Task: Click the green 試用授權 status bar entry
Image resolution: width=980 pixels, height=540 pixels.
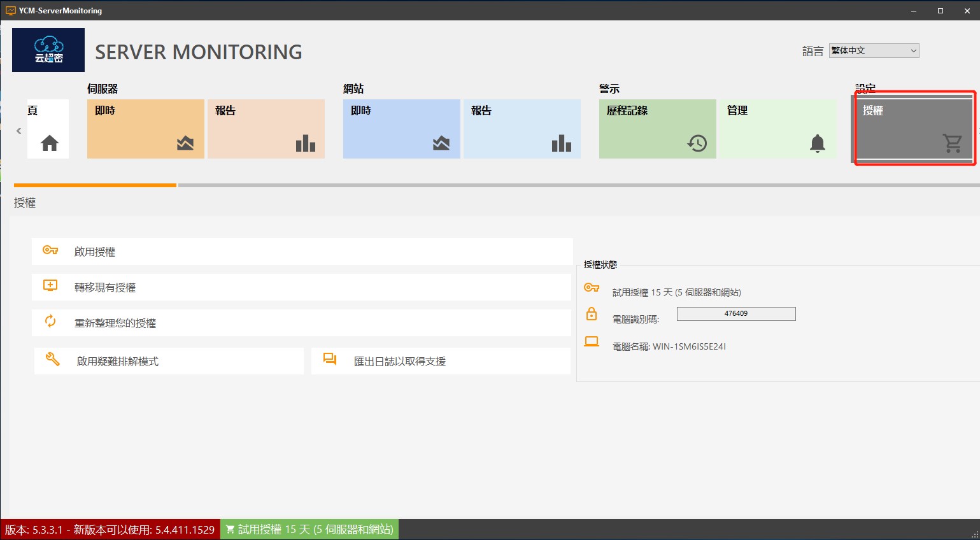Action: [x=309, y=530]
